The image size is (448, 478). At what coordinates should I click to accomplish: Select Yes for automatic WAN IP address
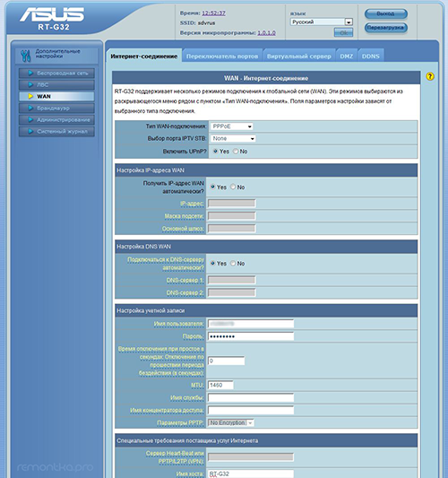[x=212, y=187]
